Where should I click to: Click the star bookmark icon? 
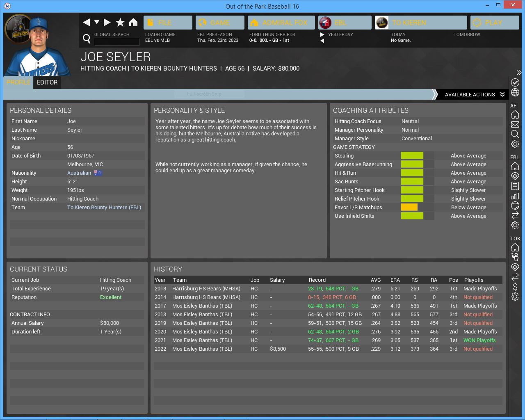point(120,23)
